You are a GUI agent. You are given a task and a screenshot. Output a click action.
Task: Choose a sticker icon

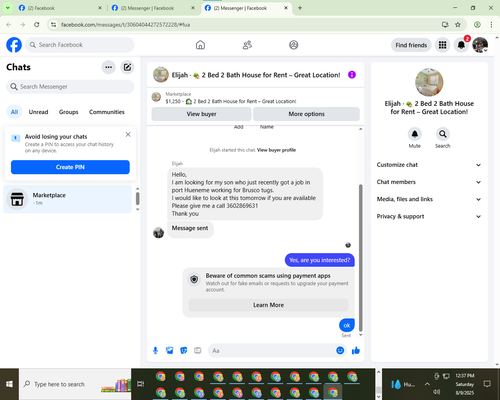tap(184, 351)
